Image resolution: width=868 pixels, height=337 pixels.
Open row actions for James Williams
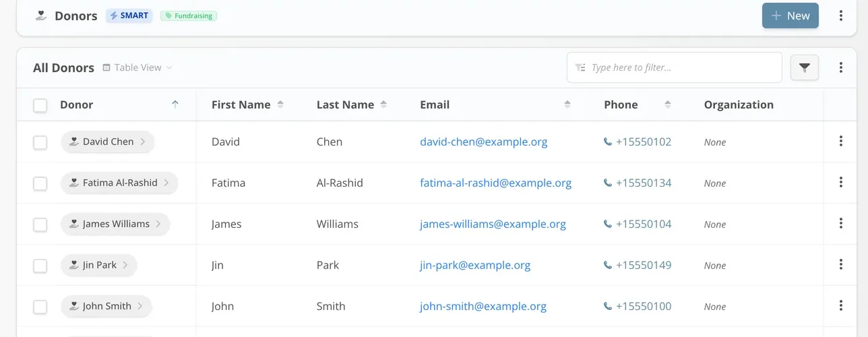click(840, 224)
